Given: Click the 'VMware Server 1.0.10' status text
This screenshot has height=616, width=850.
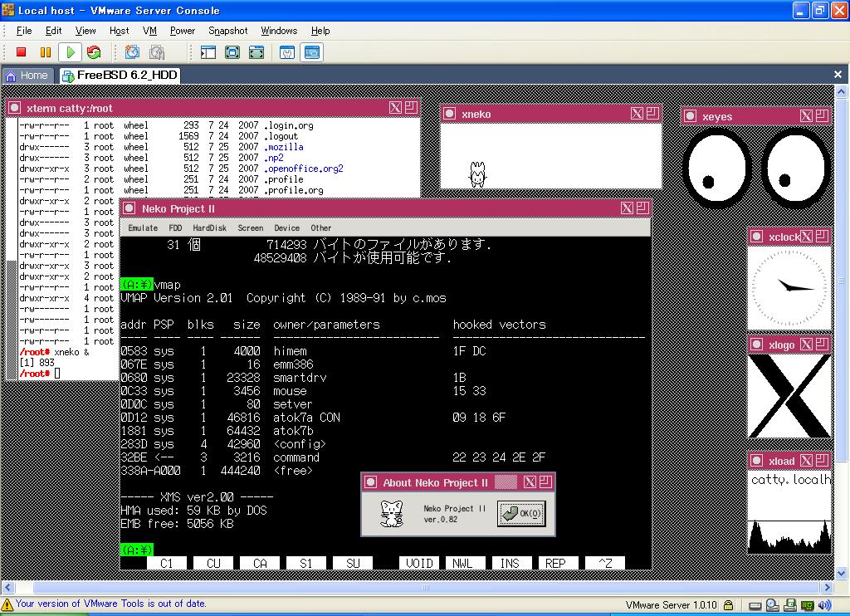Looking at the screenshot, I should point(671,605).
